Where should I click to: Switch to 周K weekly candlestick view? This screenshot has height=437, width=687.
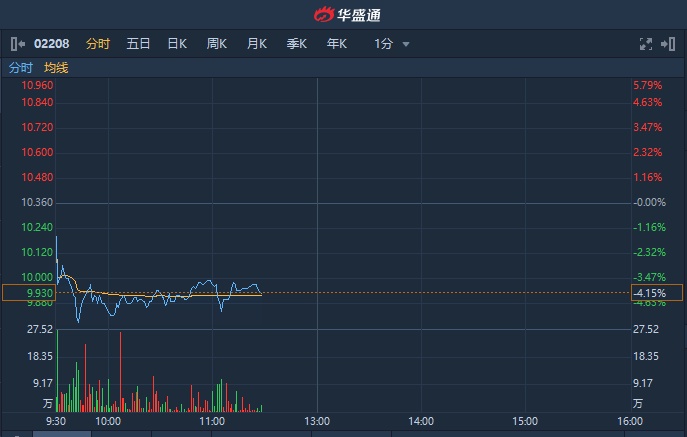pos(217,44)
